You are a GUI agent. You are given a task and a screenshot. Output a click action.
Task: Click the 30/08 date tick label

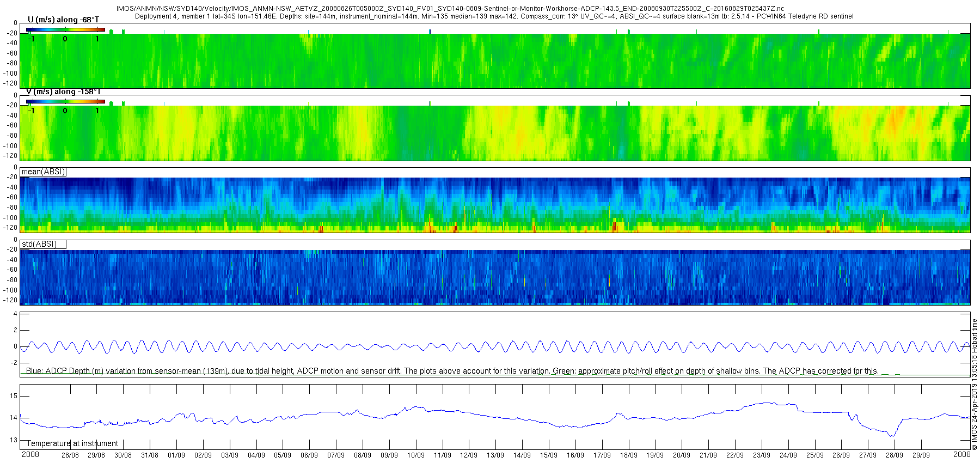pos(123,455)
